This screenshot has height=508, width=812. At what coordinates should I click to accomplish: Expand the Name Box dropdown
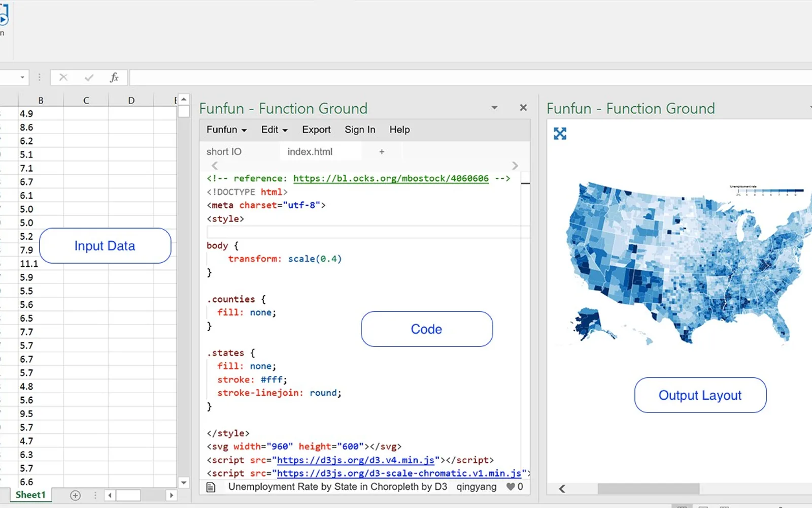tap(22, 77)
